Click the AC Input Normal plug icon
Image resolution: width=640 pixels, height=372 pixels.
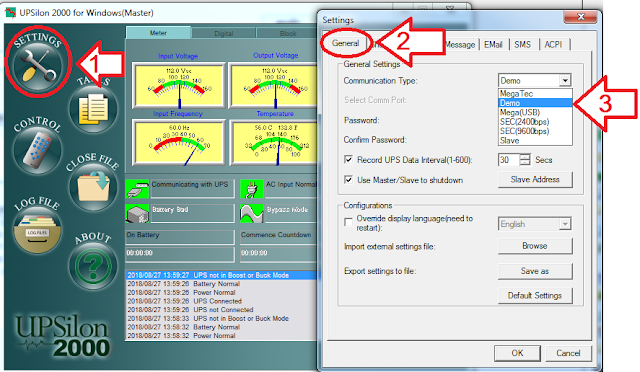click(x=251, y=189)
